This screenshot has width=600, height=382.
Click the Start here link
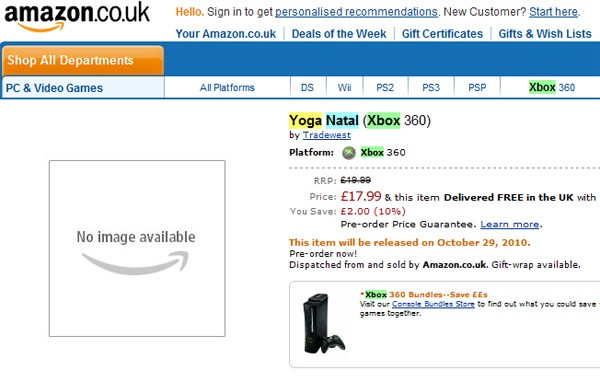554,12
